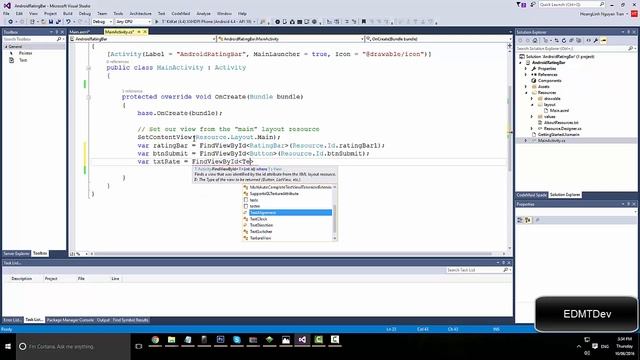640x360 pixels.
Task: Click the Save All icon
Action: click(58, 22)
